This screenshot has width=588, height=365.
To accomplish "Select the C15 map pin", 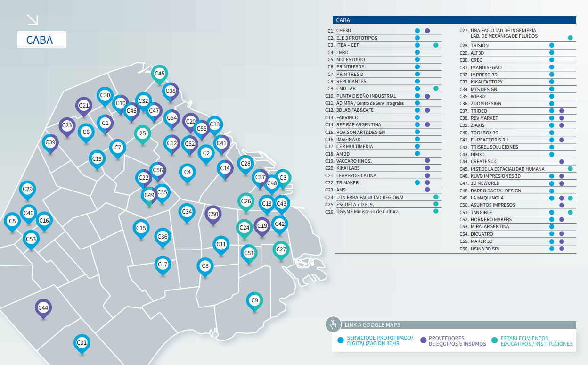I will (141, 229).
